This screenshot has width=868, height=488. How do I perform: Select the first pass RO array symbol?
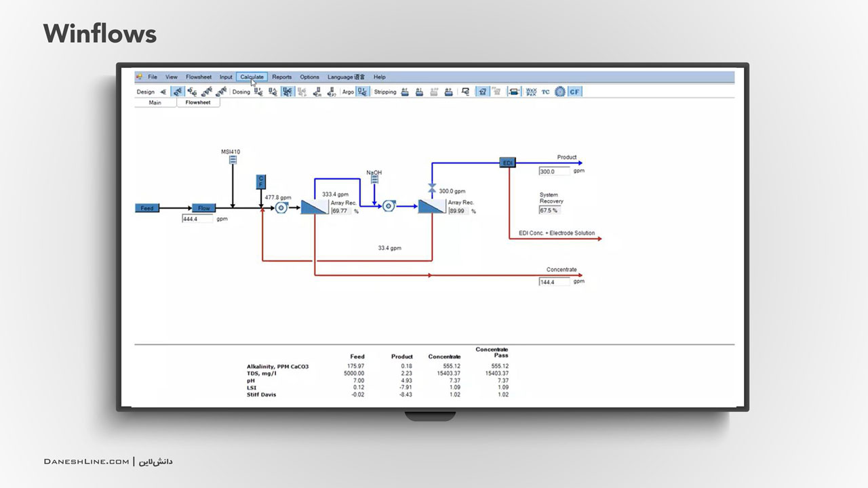tap(314, 207)
